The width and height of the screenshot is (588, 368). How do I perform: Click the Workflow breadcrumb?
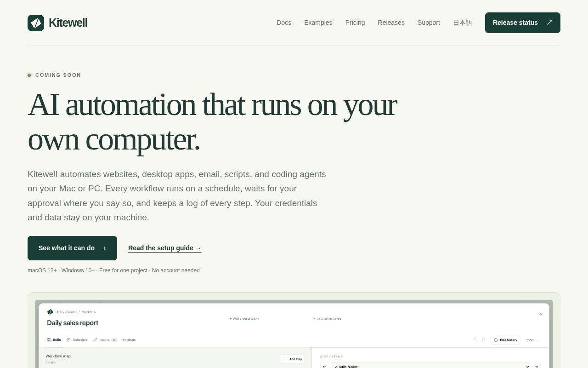(x=89, y=312)
